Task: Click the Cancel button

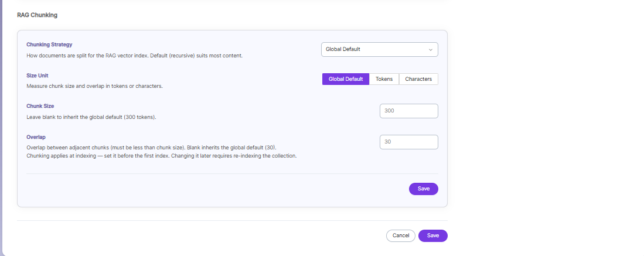Action: 400,236
